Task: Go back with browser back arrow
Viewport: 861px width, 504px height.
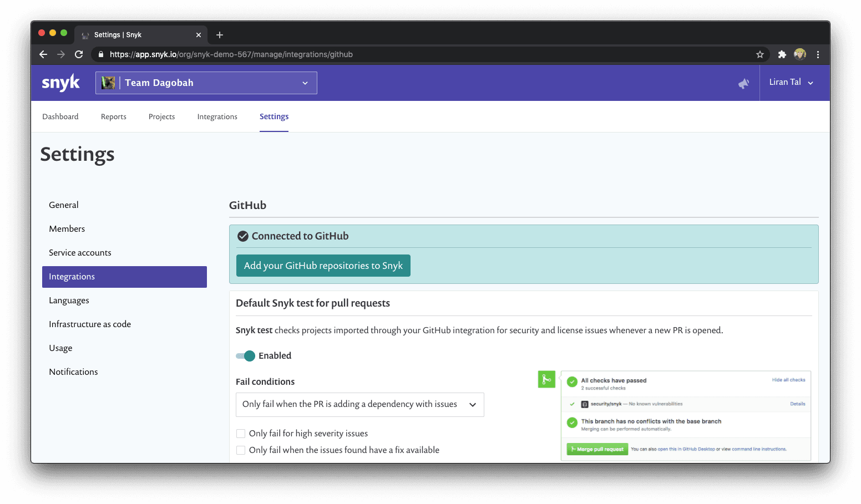Action: [x=43, y=54]
